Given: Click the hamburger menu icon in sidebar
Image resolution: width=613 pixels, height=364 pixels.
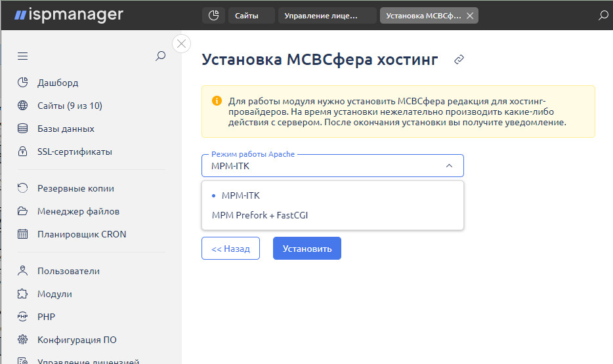Looking at the screenshot, I should tap(23, 56).
